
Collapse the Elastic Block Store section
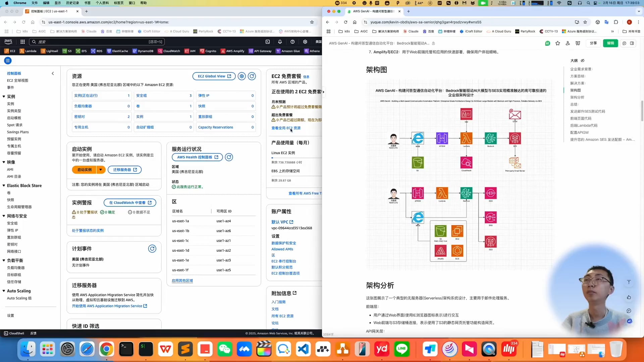coord(3,185)
